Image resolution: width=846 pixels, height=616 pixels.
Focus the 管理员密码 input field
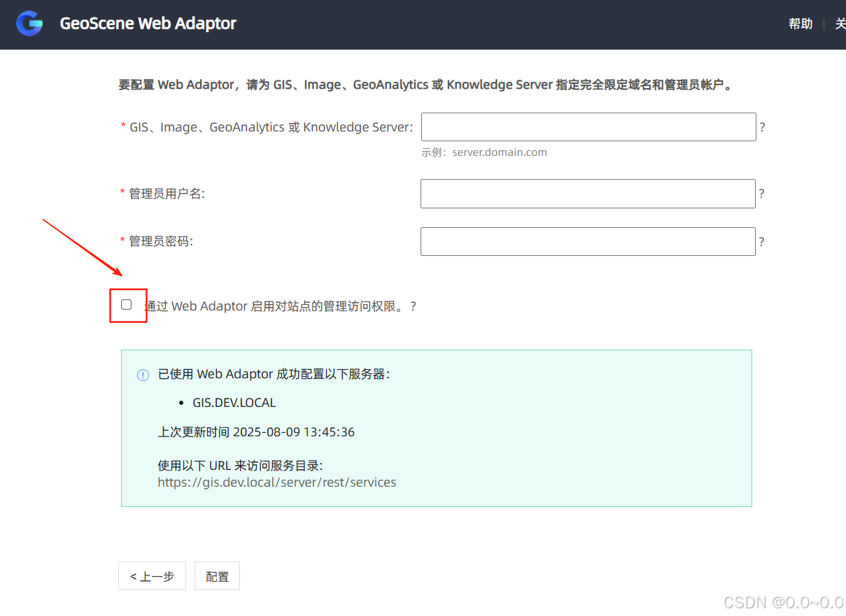click(588, 241)
